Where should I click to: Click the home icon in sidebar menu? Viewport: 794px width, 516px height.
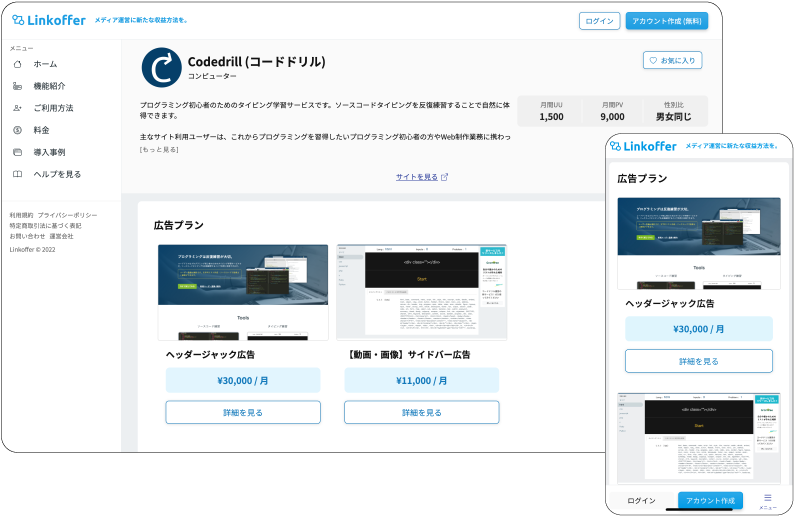[18, 64]
